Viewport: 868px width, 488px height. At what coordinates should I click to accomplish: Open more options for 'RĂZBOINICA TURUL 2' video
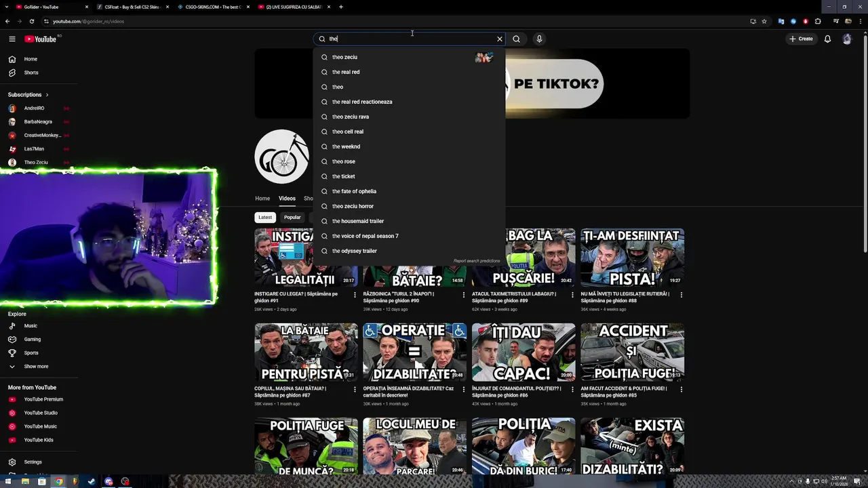(x=464, y=295)
